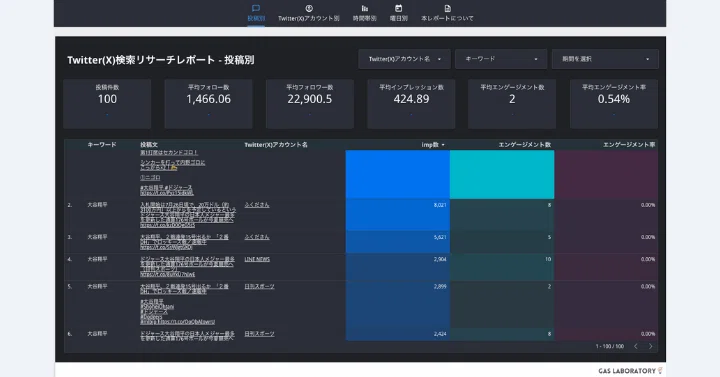Click the imp value 2,904
Screen dimensions: 720x377
[x=440, y=259]
